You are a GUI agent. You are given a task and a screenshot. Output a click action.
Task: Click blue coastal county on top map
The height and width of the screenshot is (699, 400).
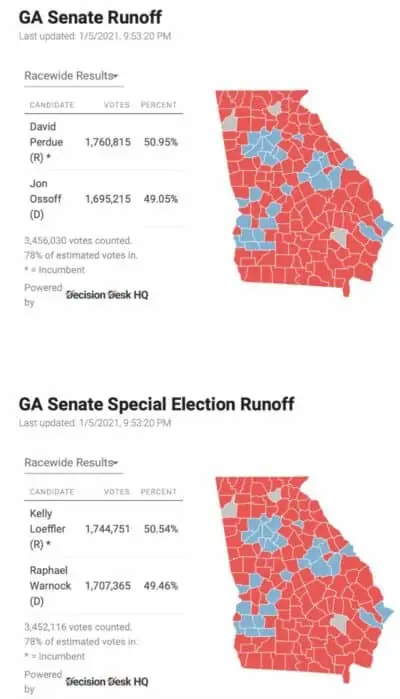pos(384,225)
